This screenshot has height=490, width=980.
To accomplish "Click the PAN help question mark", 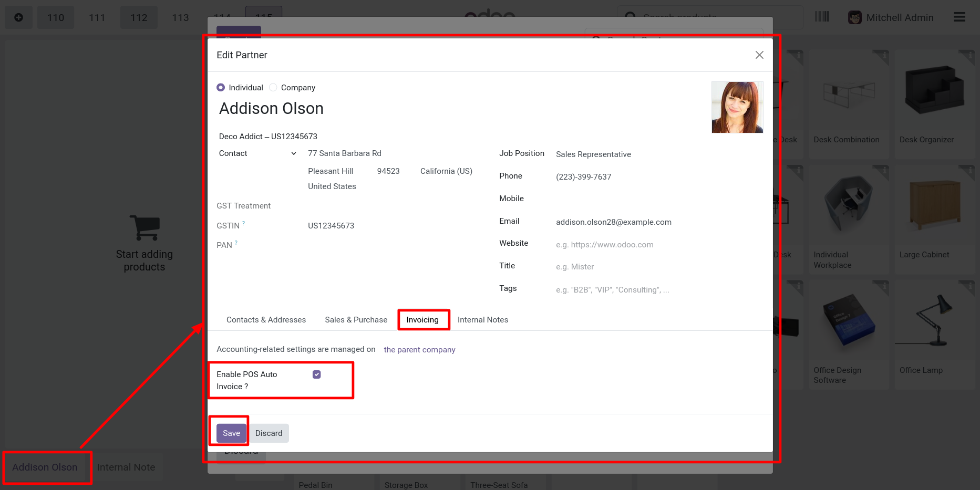I will click(236, 243).
